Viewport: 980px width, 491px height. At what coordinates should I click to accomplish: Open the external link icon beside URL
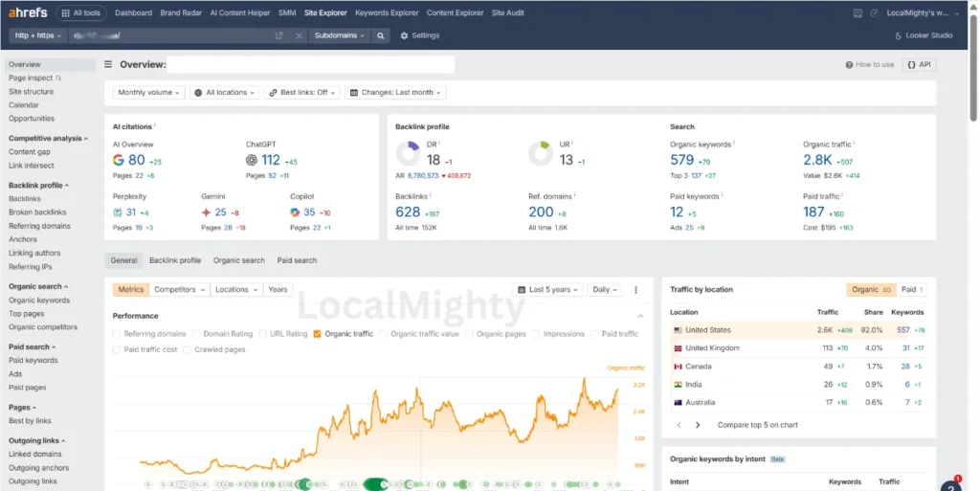coord(279,35)
